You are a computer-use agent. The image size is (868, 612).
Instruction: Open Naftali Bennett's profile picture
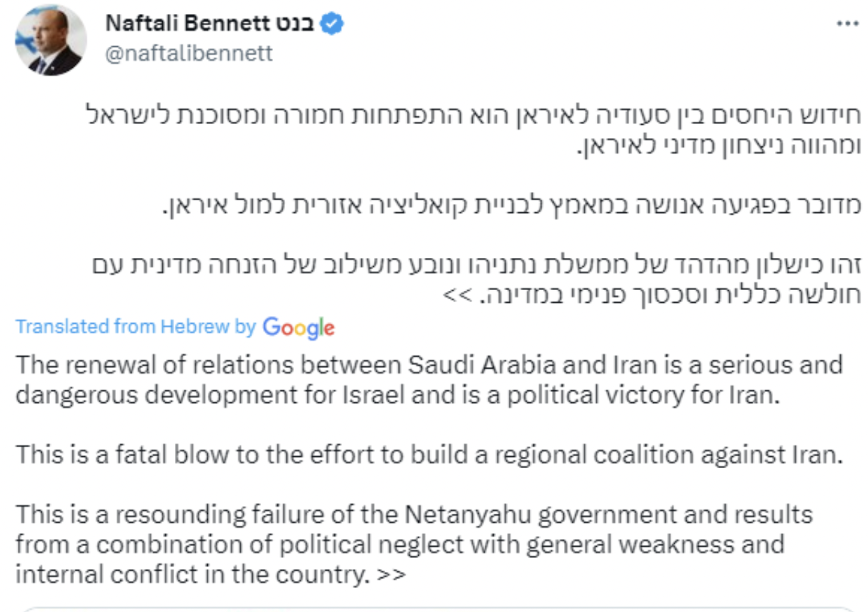[x=51, y=40]
